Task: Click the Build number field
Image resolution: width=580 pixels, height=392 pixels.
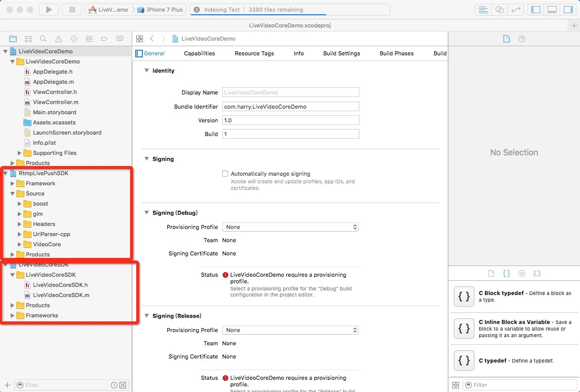Action: [290, 134]
